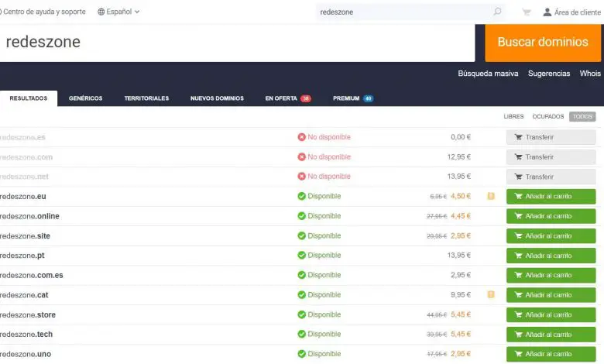The image size is (604, 364).
Task: Open the Territoriales tab
Action: point(146,98)
